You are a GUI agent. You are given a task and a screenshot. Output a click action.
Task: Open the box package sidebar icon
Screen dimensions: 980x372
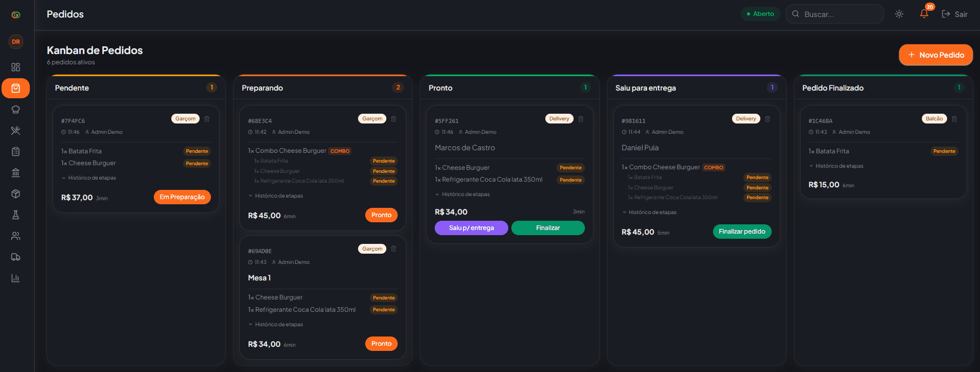16,193
